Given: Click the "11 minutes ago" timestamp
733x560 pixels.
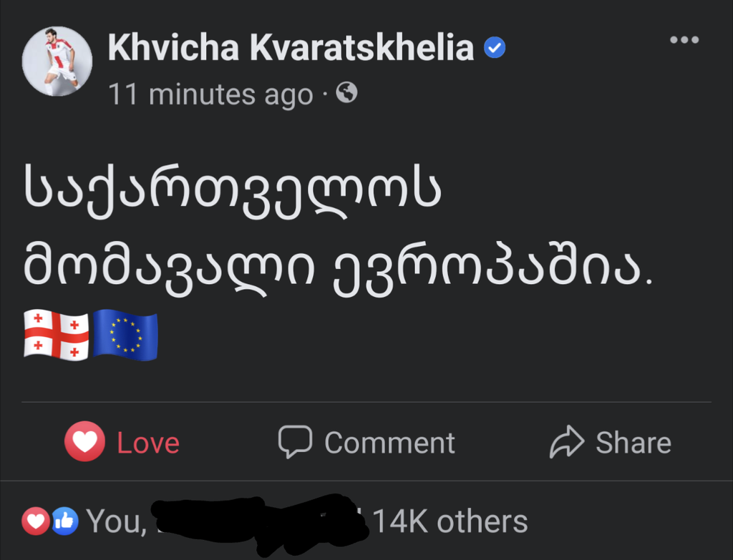Looking at the screenshot, I should pyautogui.click(x=210, y=94).
